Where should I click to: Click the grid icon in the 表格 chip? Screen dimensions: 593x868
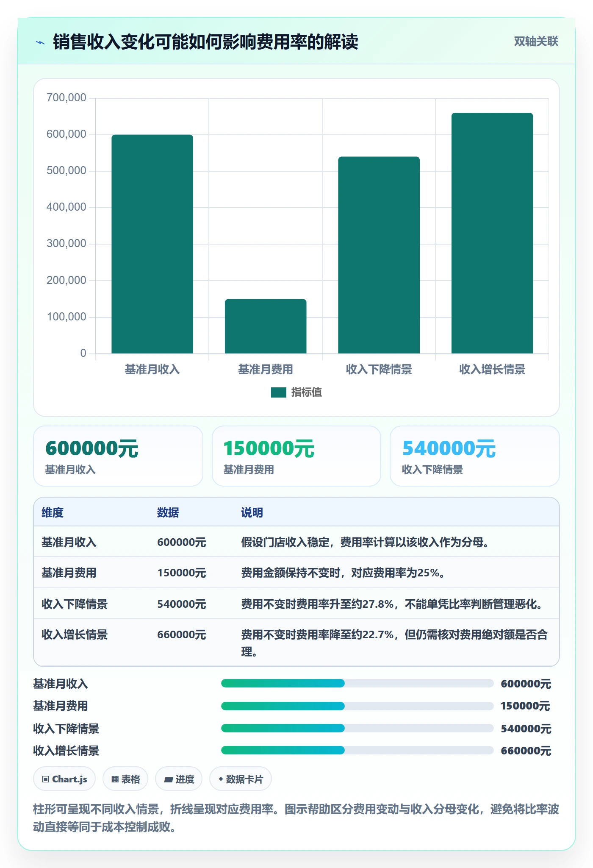click(x=115, y=779)
